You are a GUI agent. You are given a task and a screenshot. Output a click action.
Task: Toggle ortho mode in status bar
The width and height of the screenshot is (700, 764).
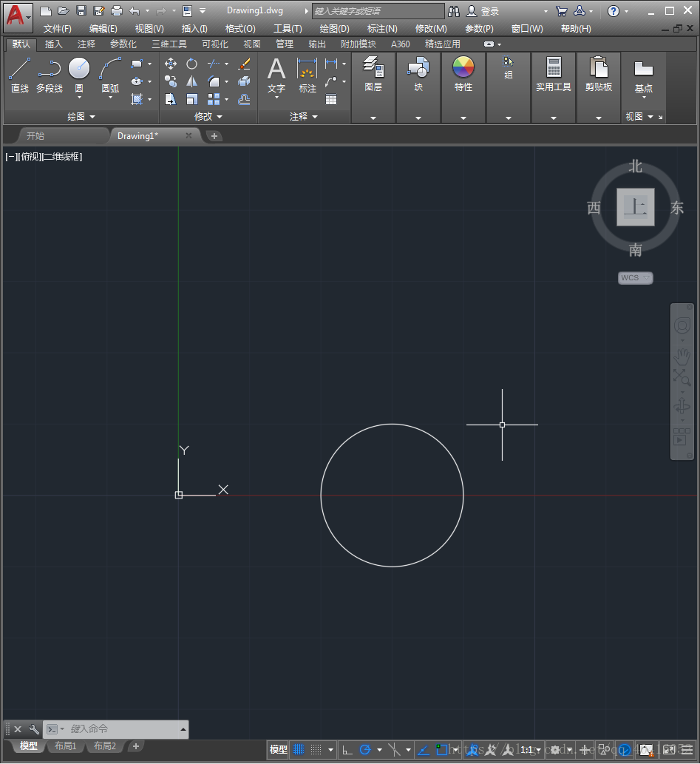pos(347,749)
